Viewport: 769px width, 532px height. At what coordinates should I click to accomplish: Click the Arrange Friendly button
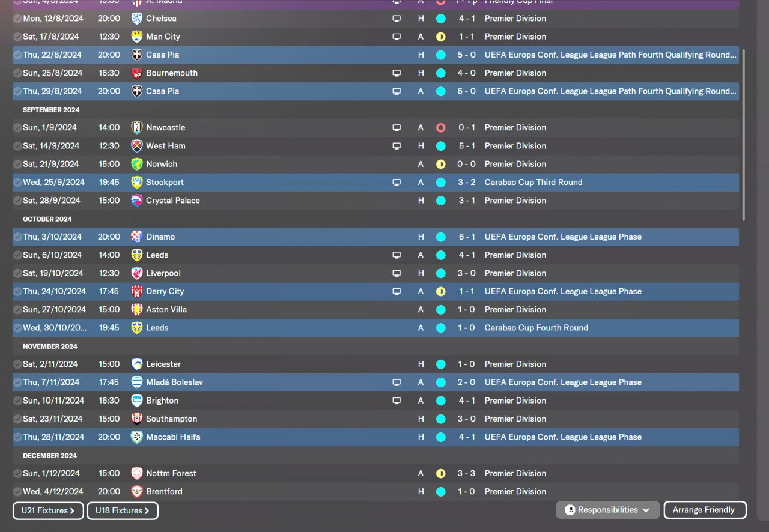point(704,510)
